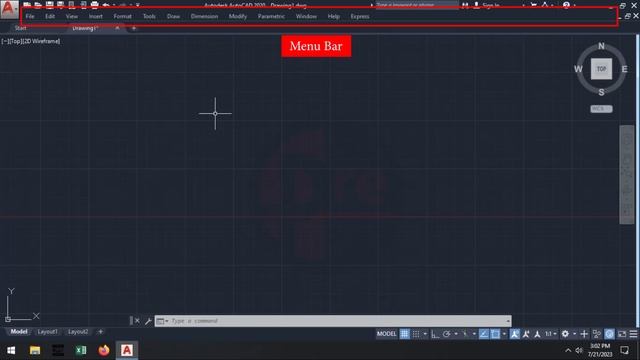Open the Parametric menu
The width and height of the screenshot is (640, 360).
point(271,16)
